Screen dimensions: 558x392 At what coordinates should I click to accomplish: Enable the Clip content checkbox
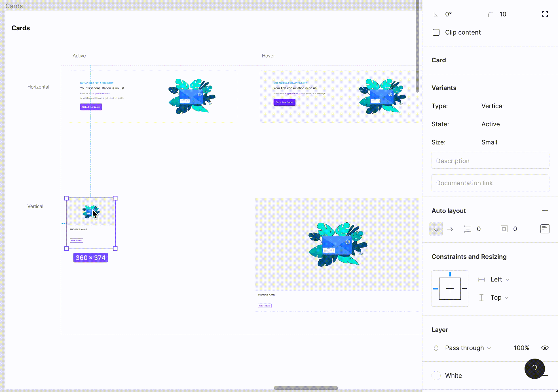tap(436, 32)
